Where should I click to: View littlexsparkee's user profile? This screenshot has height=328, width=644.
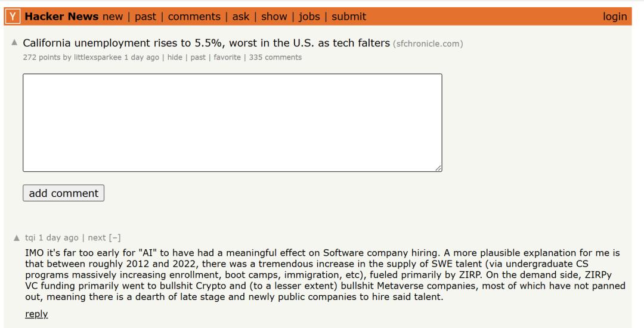(x=98, y=57)
